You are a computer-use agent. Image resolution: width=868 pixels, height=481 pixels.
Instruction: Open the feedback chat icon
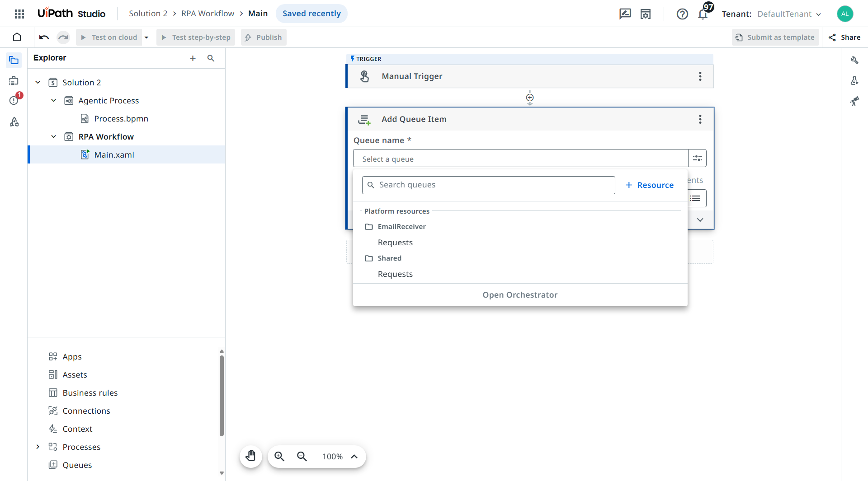(x=625, y=14)
